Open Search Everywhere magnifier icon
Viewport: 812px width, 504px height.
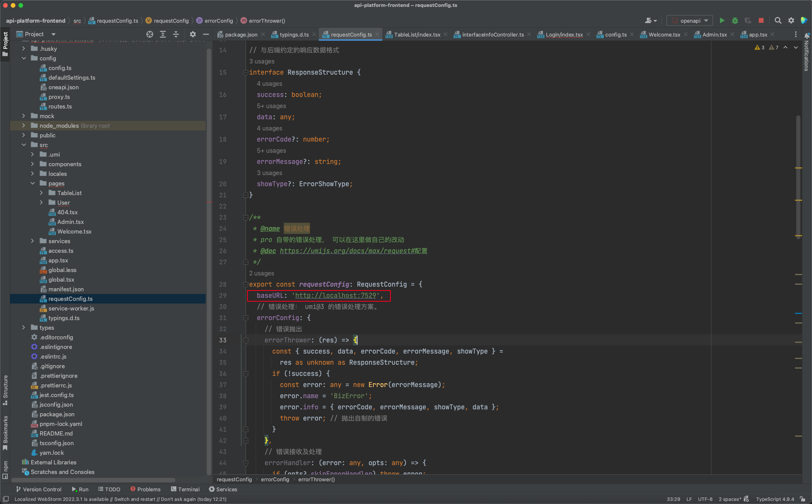point(778,20)
